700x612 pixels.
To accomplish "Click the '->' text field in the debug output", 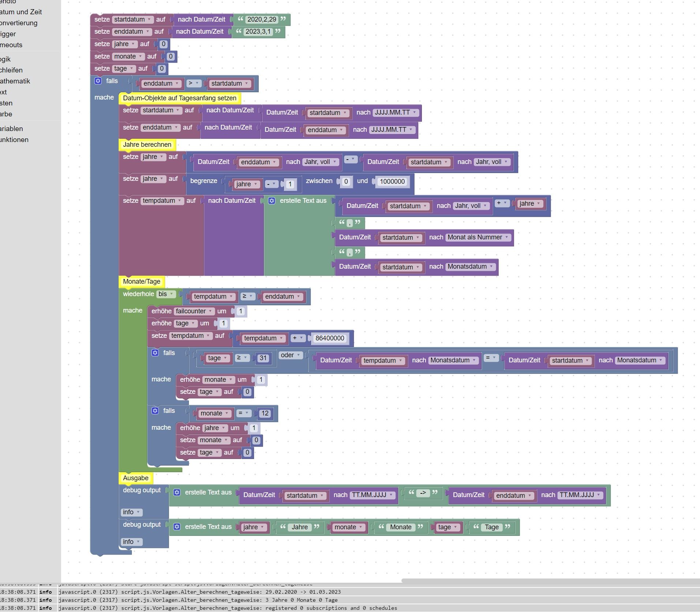I will [423, 493].
